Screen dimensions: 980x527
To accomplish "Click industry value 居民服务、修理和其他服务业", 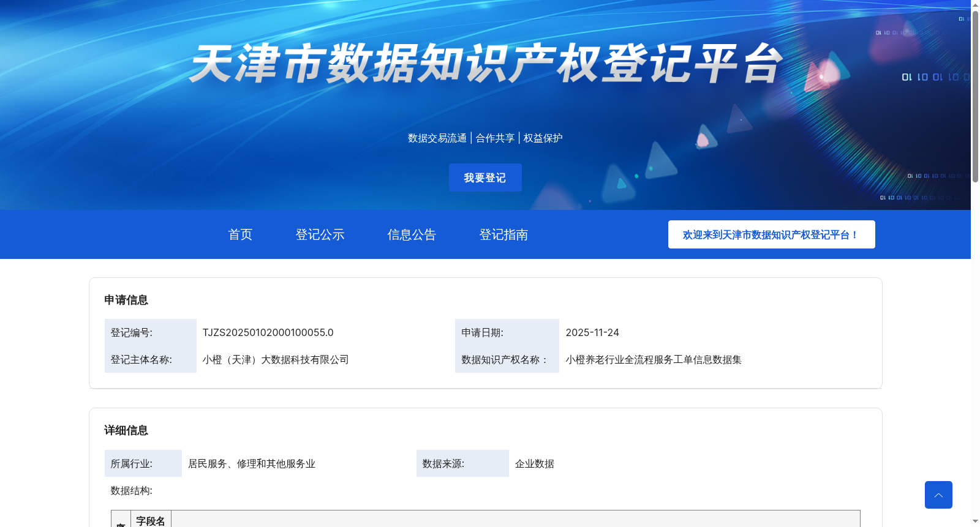I will 252,463.
